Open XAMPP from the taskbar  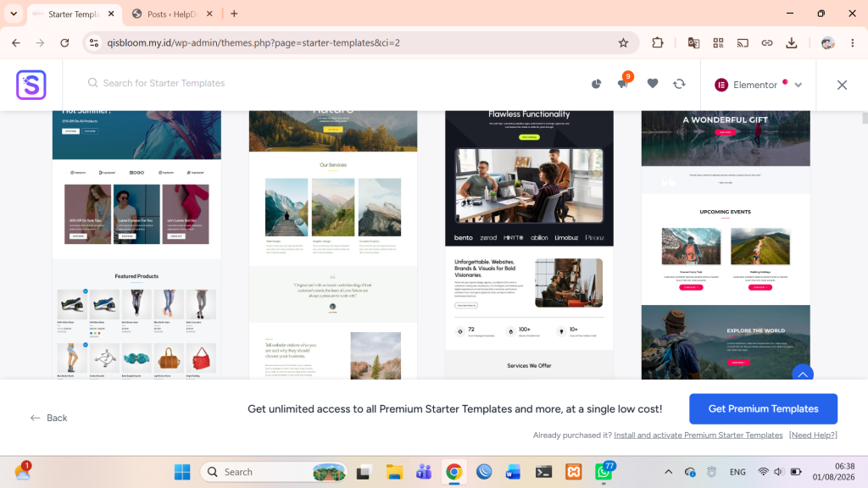[574, 472]
